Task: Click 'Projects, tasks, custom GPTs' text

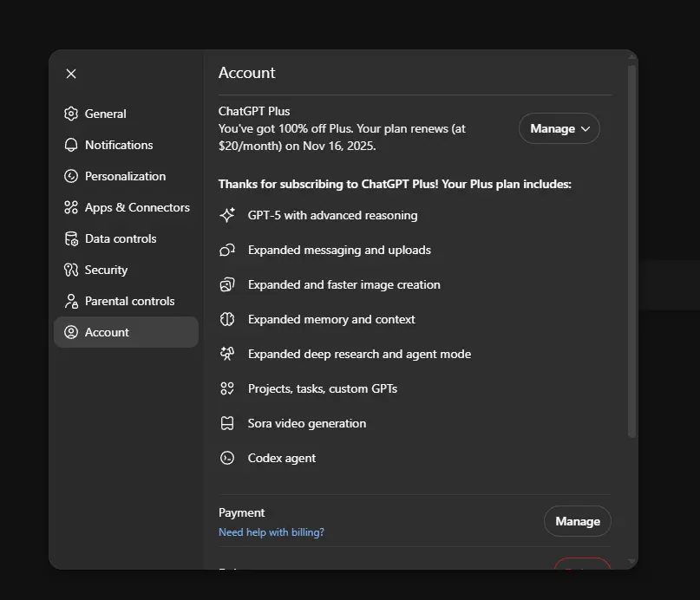Action: point(323,389)
